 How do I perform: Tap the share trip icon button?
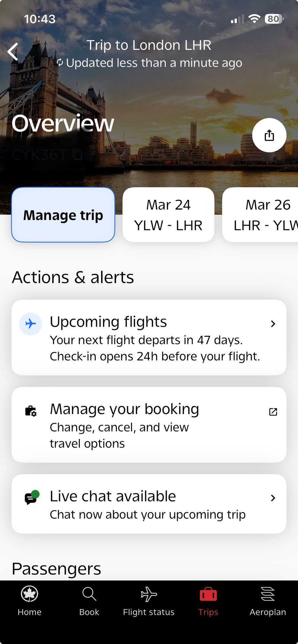269,135
